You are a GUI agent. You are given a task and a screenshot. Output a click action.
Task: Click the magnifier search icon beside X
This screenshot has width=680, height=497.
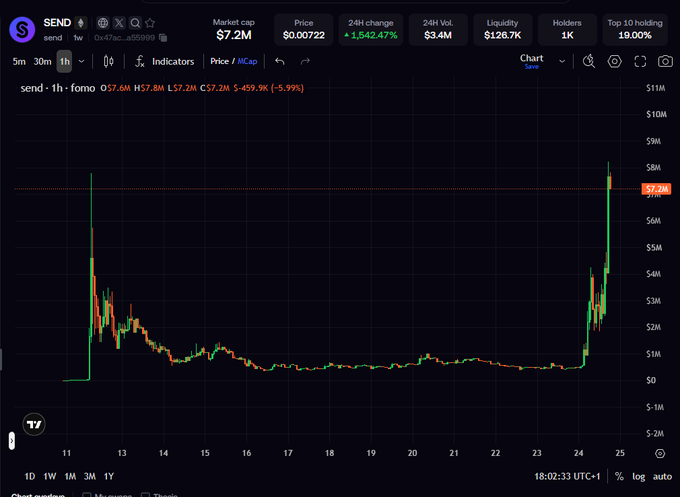tap(135, 23)
